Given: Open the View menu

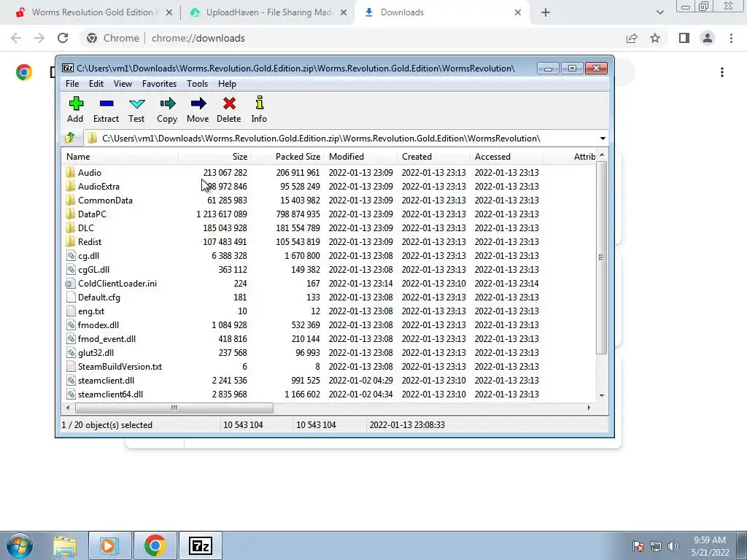Looking at the screenshot, I should pos(123,84).
